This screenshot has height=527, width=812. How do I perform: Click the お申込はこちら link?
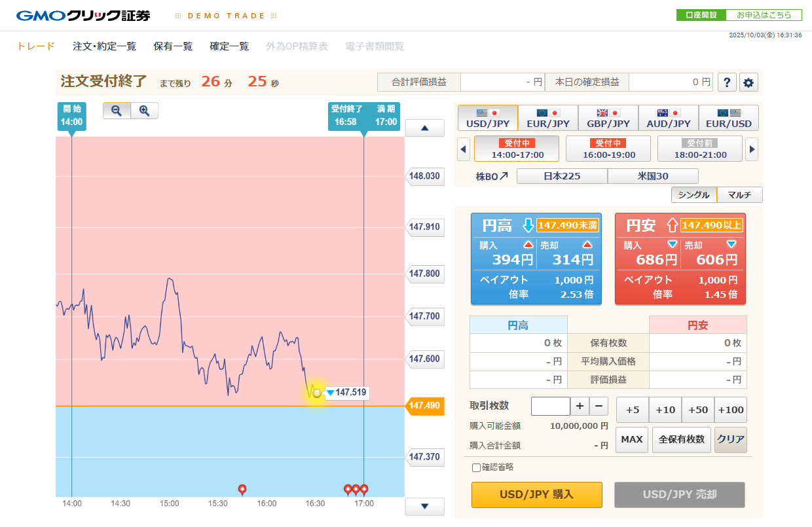tap(764, 15)
